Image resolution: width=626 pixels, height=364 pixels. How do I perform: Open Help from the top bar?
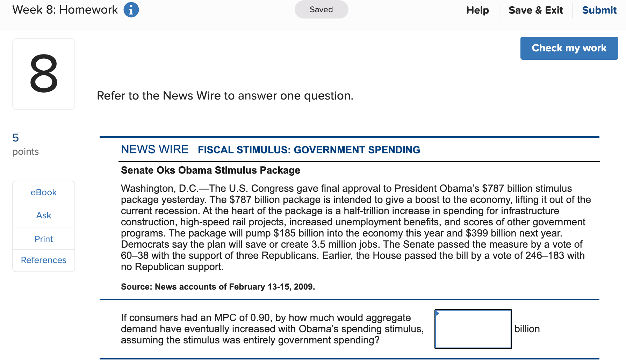[x=477, y=10]
